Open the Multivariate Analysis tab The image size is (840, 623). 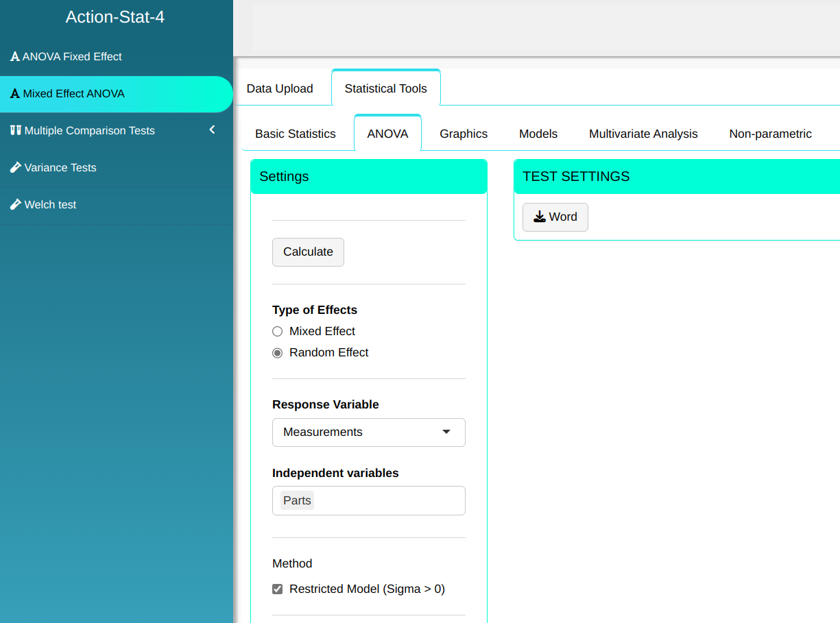[643, 134]
